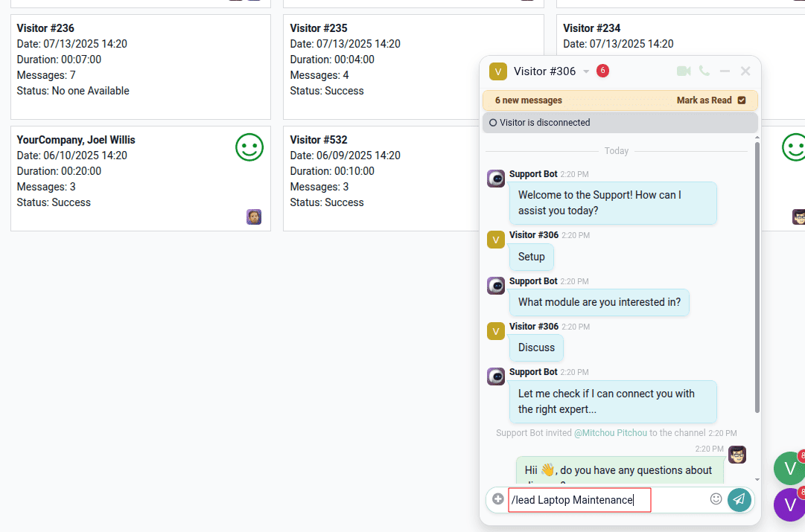The image size is (805, 532).
Task: Open the Visitor #236 session card
Action: coord(141,66)
